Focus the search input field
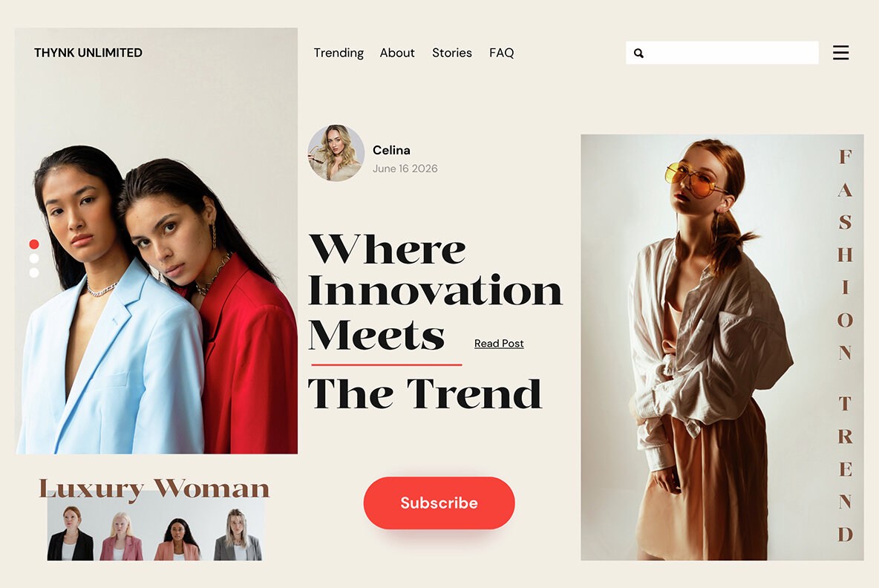Viewport: 879px width, 588px height. point(722,53)
